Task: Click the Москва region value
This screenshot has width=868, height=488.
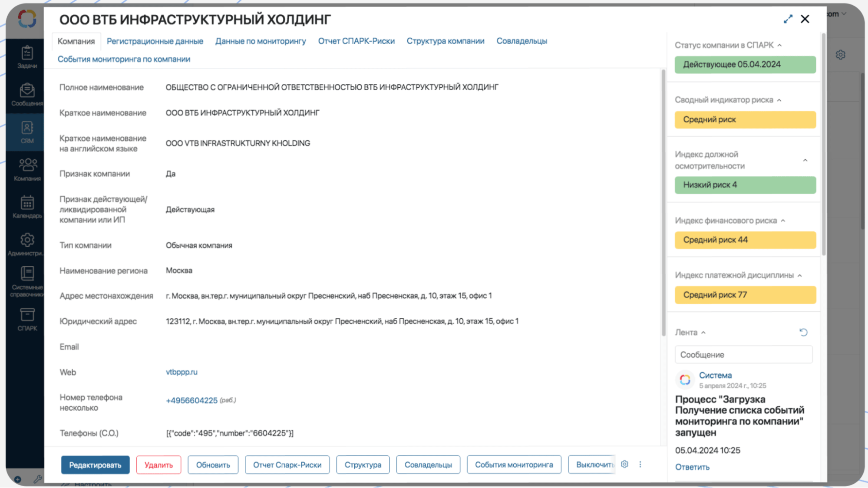Action: [179, 270]
